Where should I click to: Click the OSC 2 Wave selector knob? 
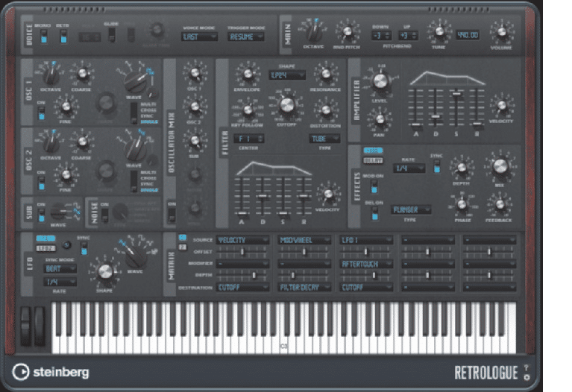136,150
